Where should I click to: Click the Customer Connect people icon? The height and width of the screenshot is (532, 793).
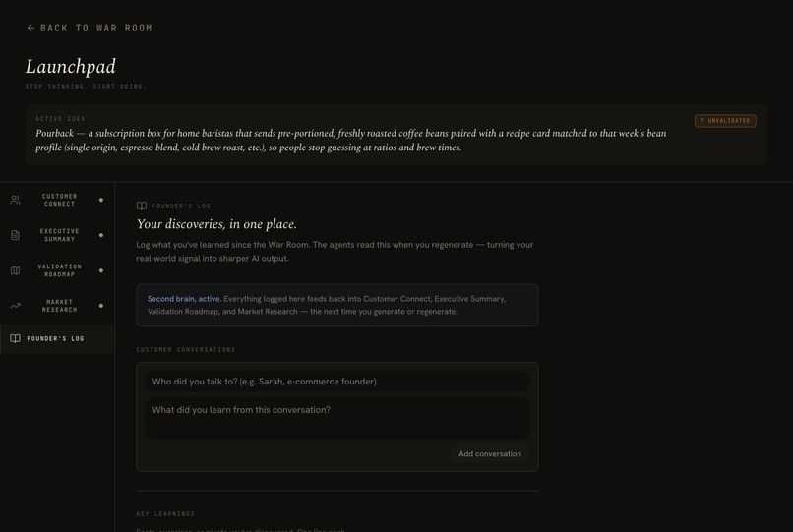click(15, 200)
